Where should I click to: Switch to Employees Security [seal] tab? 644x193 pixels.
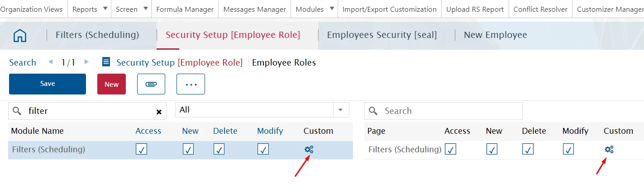[x=382, y=35]
